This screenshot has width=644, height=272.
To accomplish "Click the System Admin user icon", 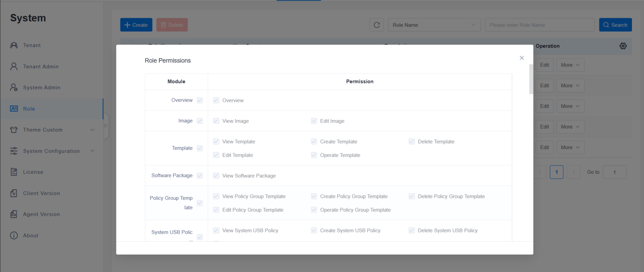I will click(x=14, y=88).
